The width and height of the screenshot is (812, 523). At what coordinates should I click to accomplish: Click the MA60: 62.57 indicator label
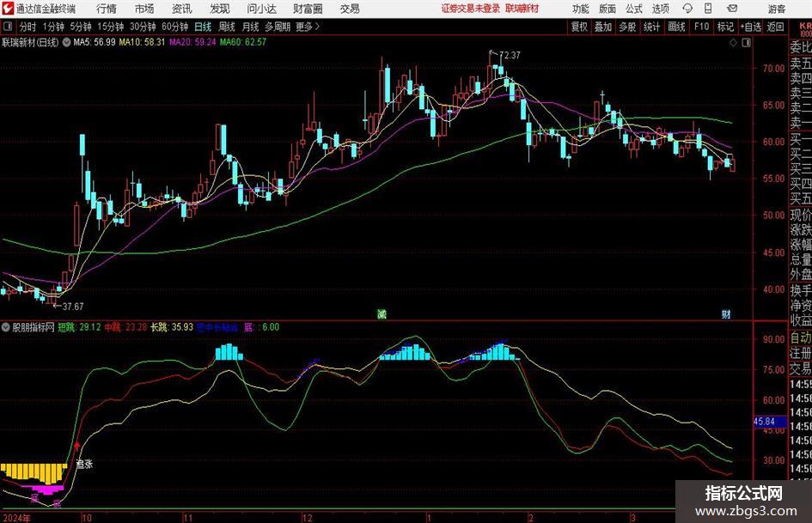click(243, 42)
